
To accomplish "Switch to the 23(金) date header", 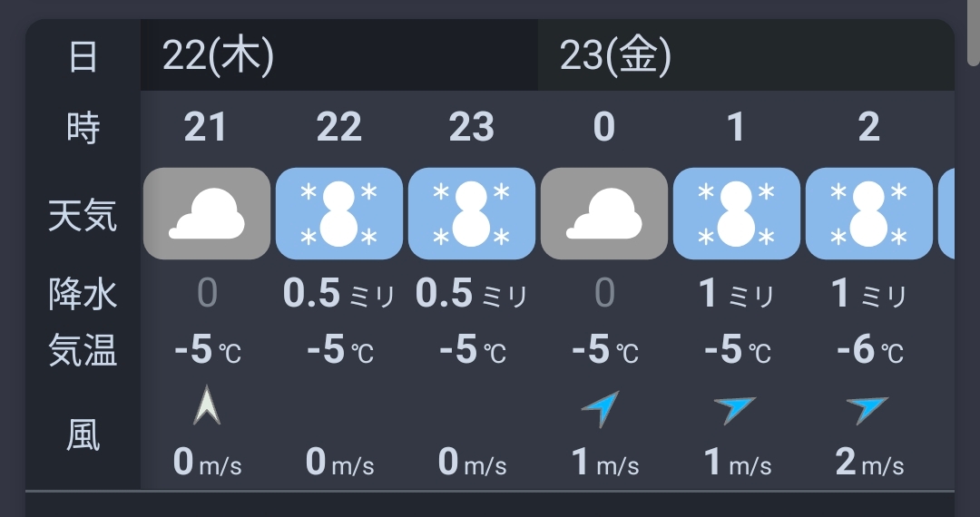I will [615, 57].
